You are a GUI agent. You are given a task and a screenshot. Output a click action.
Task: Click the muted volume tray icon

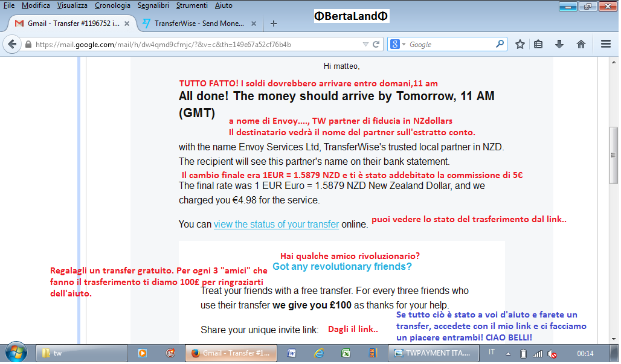[x=552, y=354]
